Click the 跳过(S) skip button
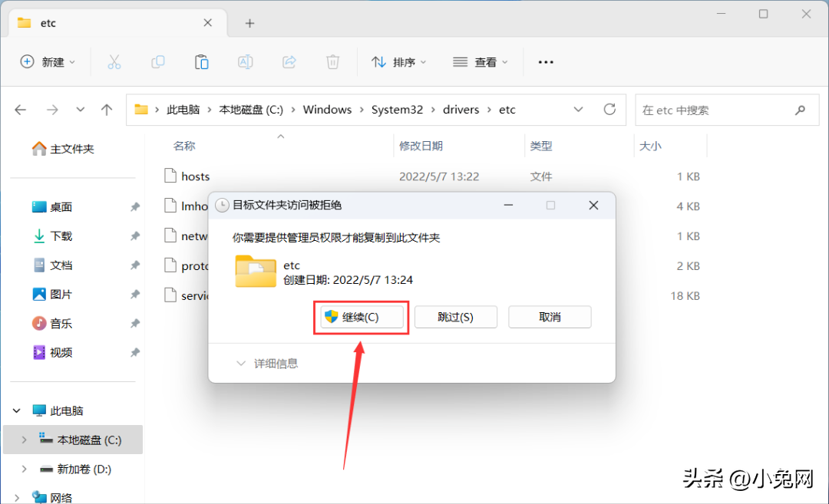Viewport: 829px width, 504px height. 456,317
